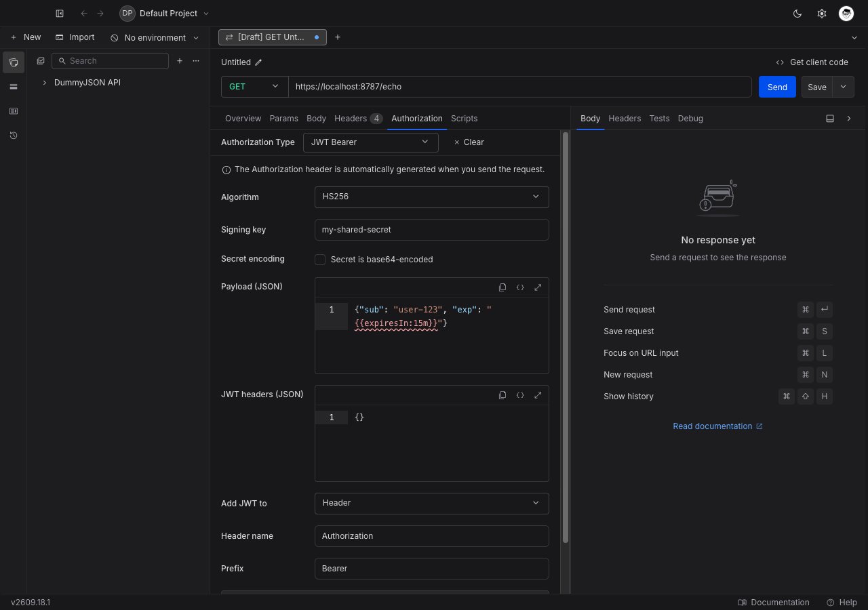Click the Send button
The height and width of the screenshot is (610, 868).
click(x=777, y=87)
